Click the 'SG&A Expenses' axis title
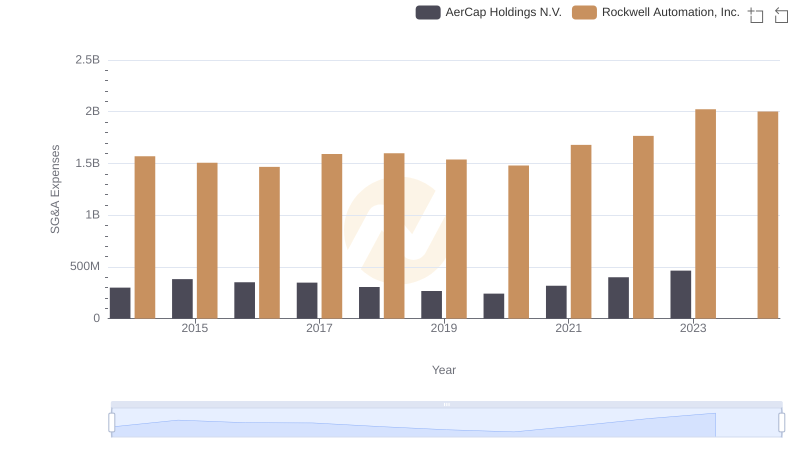 coord(55,189)
